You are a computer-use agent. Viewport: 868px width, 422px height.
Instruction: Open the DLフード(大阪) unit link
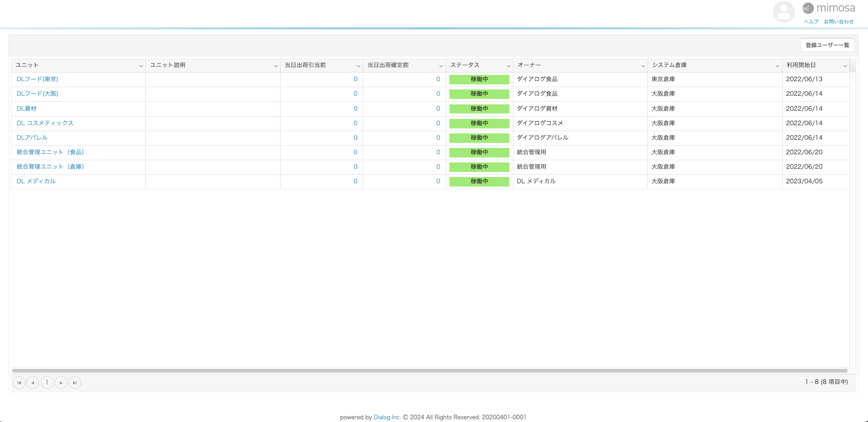[x=37, y=93]
